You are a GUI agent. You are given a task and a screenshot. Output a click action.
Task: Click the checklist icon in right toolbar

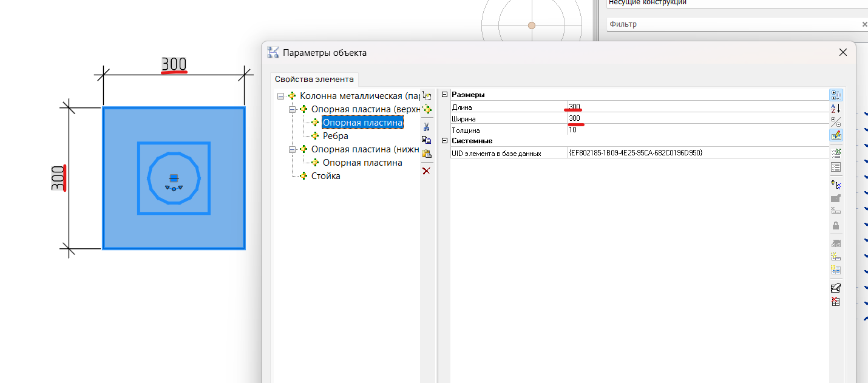pos(835,167)
